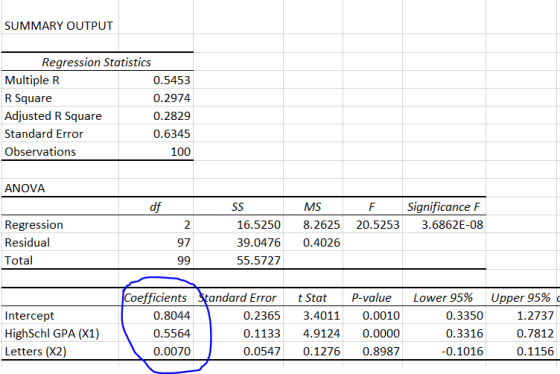Viewport: 560px width, 374px height.
Task: Click the F column header
Action: [x=372, y=207]
